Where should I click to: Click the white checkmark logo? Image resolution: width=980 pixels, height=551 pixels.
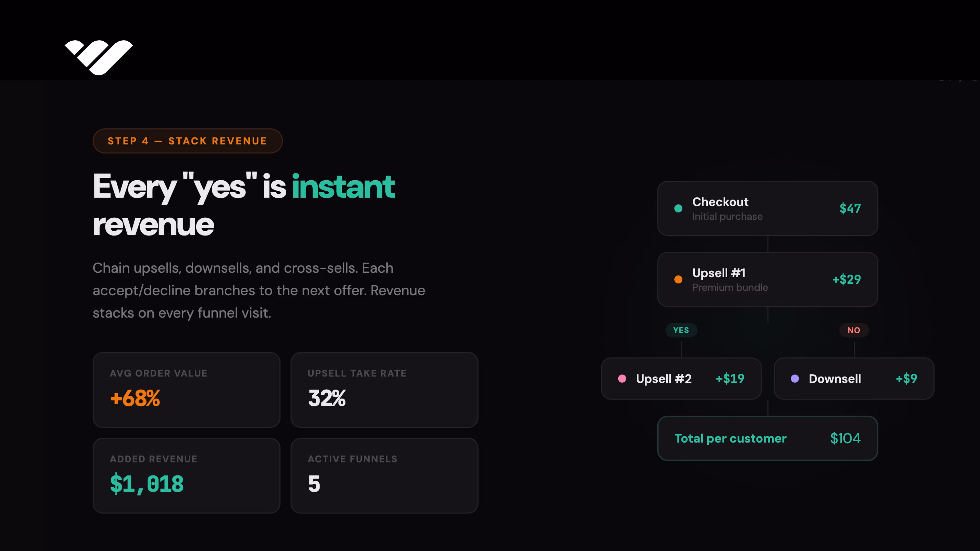point(99,57)
